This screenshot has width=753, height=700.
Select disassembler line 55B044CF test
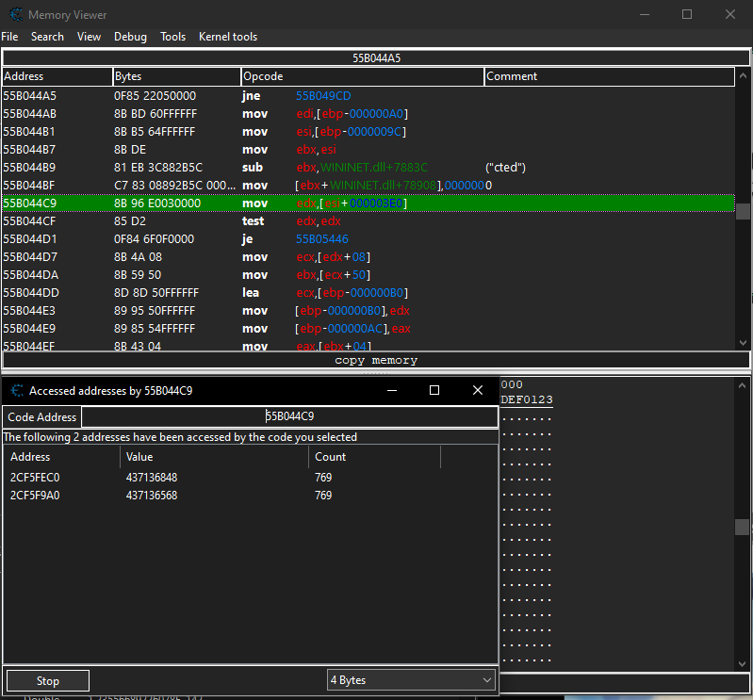click(x=368, y=220)
